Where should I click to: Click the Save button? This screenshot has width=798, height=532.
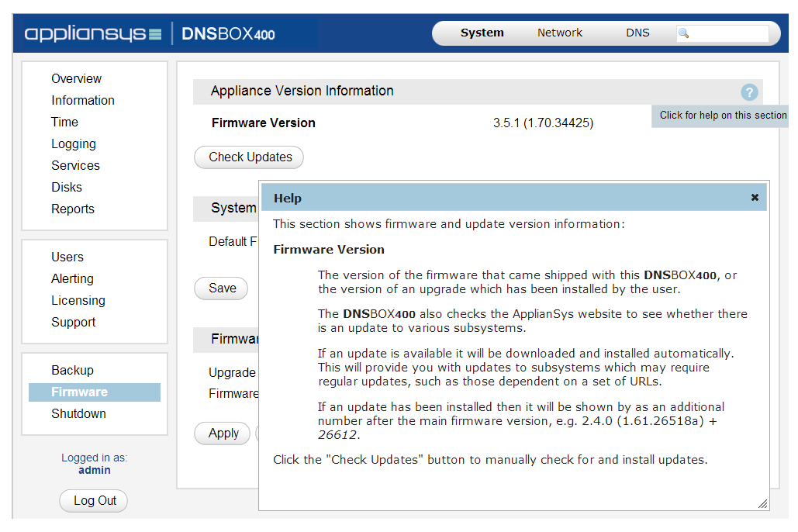click(x=221, y=288)
